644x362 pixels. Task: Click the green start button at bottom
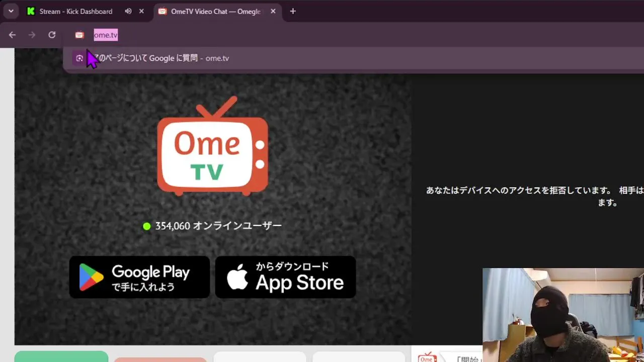coord(61,356)
